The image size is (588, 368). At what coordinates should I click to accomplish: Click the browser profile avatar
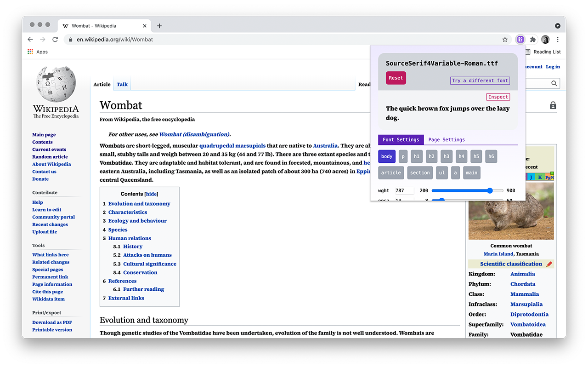(545, 40)
